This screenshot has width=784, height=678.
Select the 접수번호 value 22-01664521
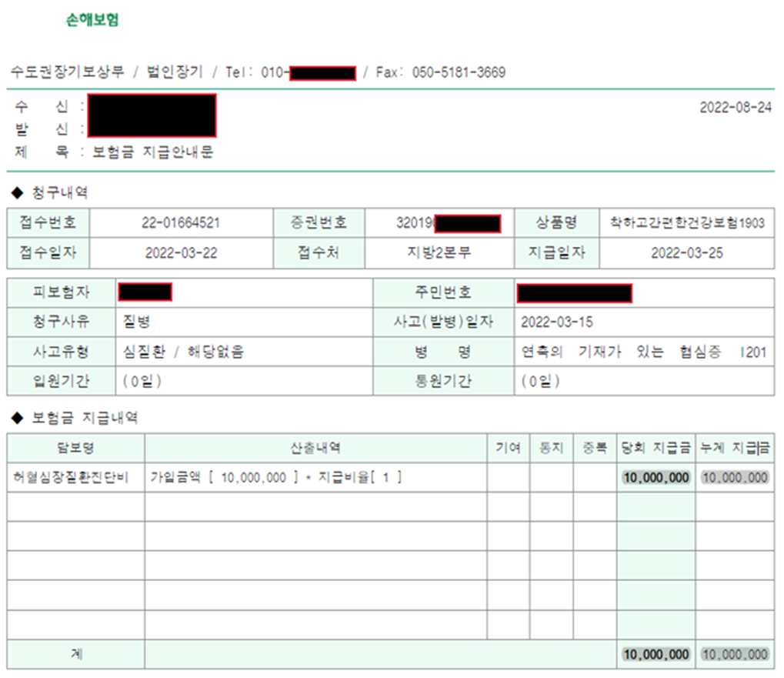(181, 223)
